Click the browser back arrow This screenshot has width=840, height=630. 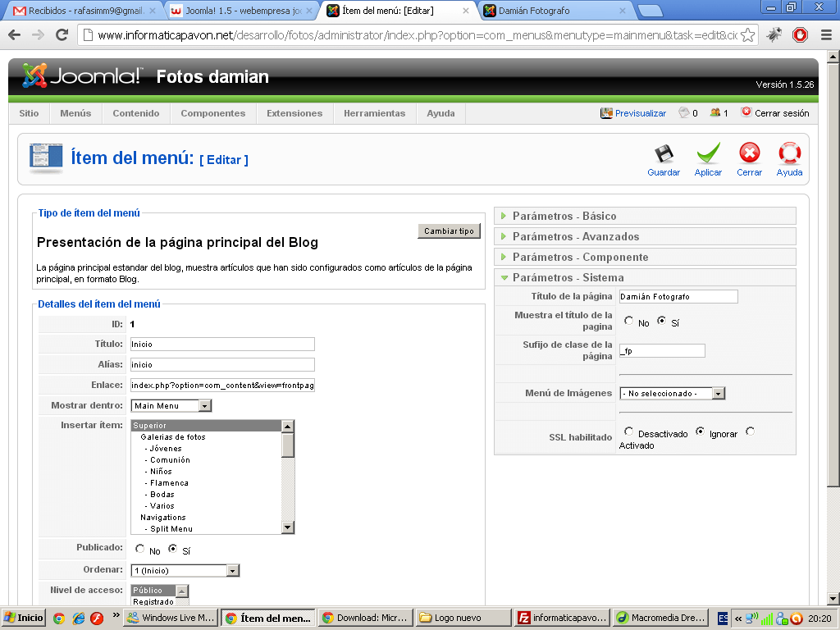(15, 35)
